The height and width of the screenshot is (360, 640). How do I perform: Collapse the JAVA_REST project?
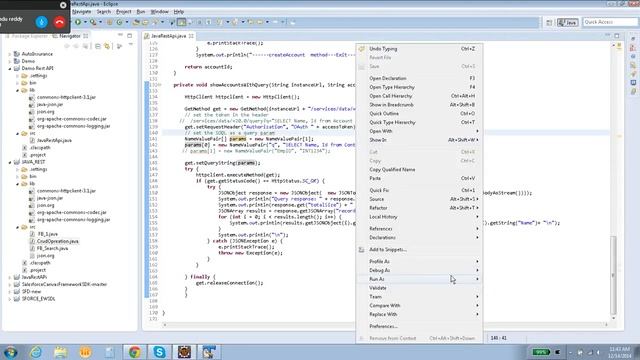point(9,162)
